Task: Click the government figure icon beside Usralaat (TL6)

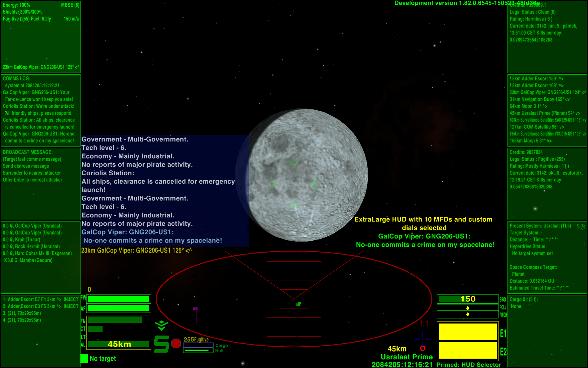Action: pos(578,226)
